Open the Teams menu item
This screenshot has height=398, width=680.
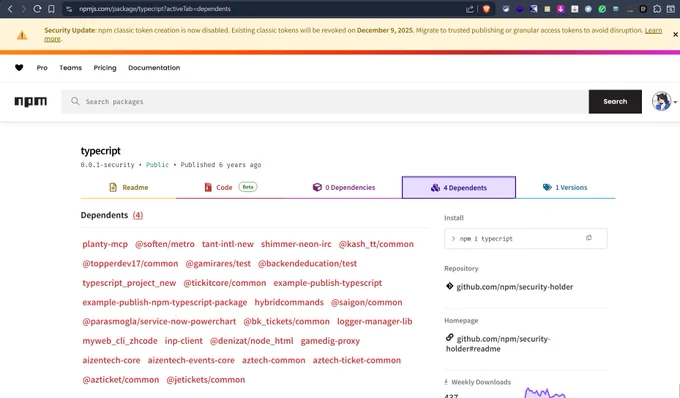pyautogui.click(x=71, y=68)
